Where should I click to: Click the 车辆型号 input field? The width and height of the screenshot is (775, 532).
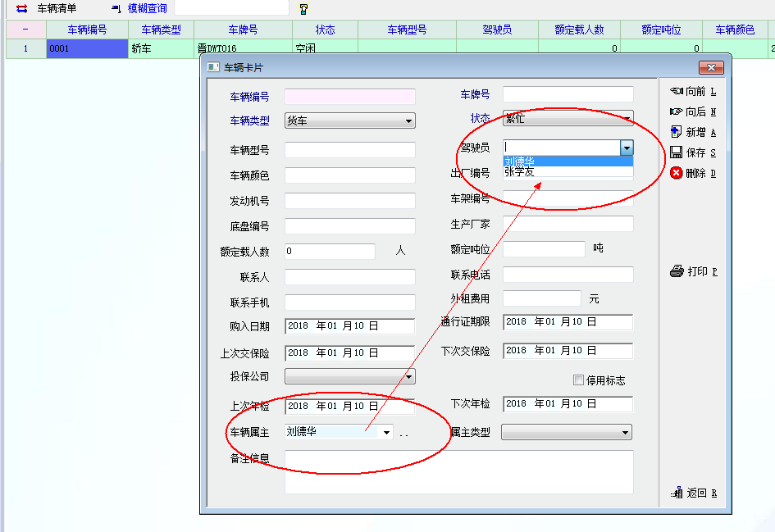pyautogui.click(x=349, y=150)
